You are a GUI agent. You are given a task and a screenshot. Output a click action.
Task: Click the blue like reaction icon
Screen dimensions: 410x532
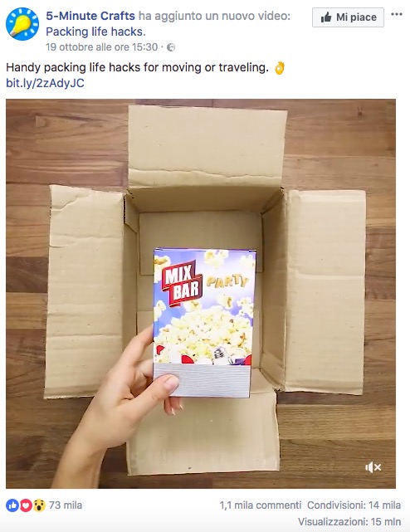(12, 505)
